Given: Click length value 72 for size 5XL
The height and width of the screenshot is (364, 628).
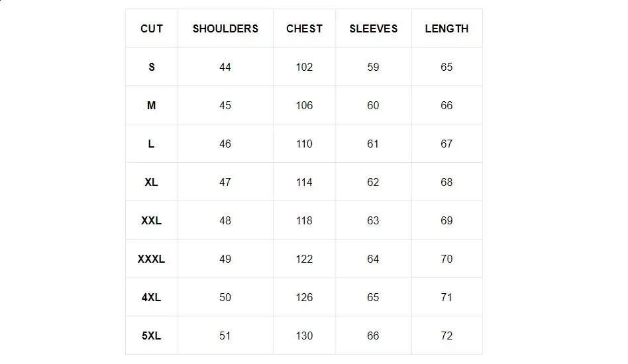Looking at the screenshot, I should (x=446, y=336).
